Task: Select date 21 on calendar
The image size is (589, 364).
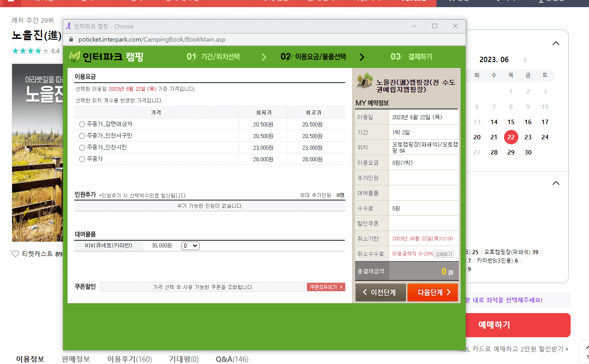Action: pos(494,137)
